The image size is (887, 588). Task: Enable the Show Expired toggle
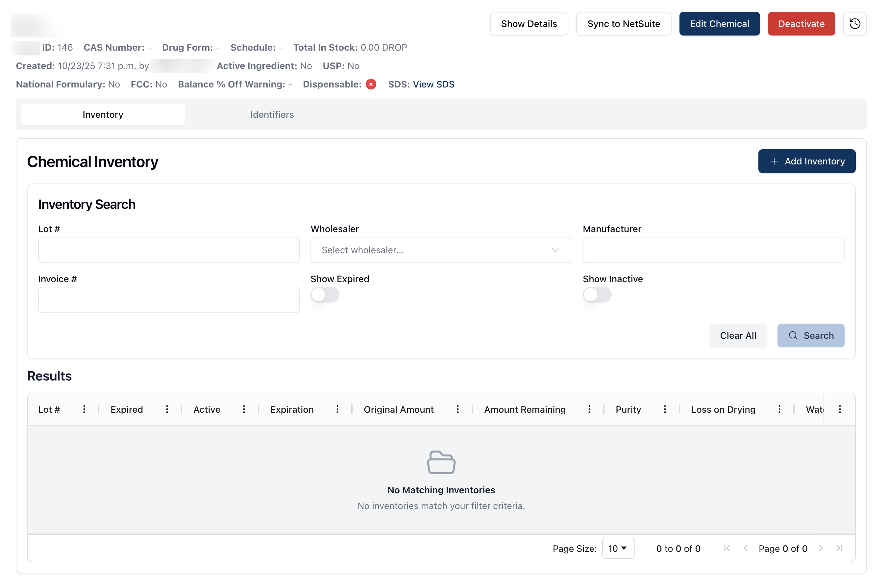pyautogui.click(x=325, y=295)
